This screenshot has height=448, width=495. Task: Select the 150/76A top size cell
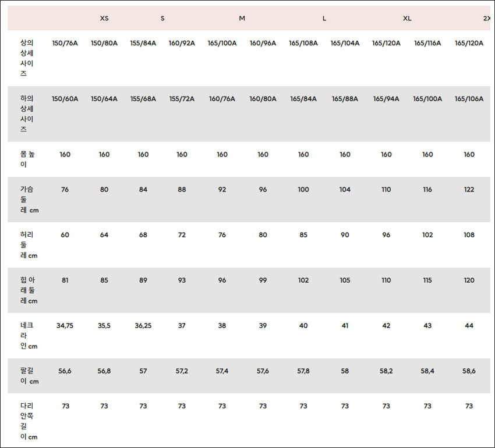click(65, 43)
